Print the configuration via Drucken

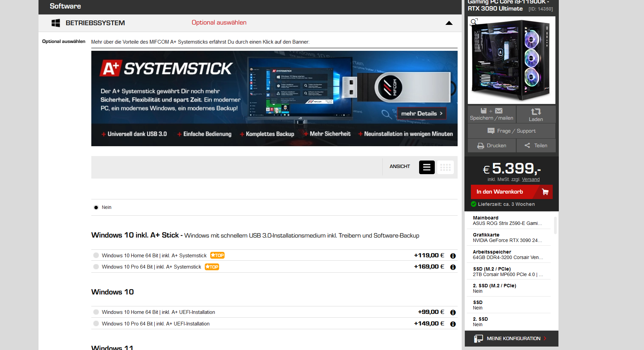(x=492, y=146)
